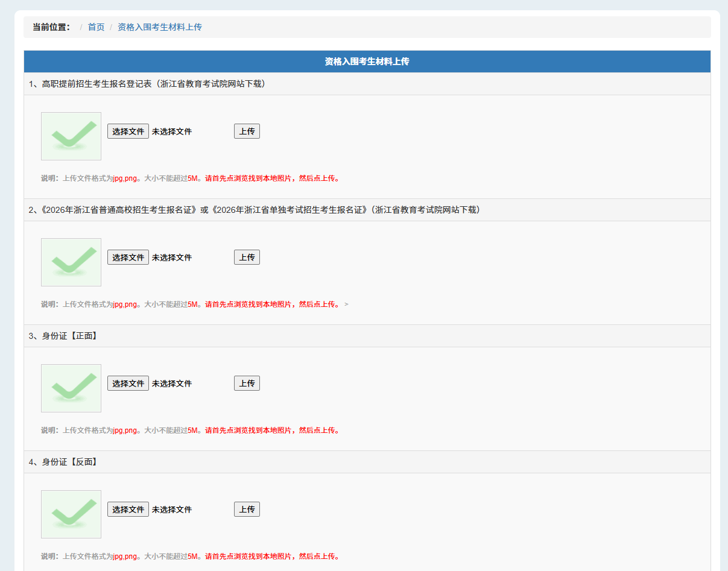The image size is (728, 571).
Task: Click checkmark thumbnail for ID card back
Action: 71,514
